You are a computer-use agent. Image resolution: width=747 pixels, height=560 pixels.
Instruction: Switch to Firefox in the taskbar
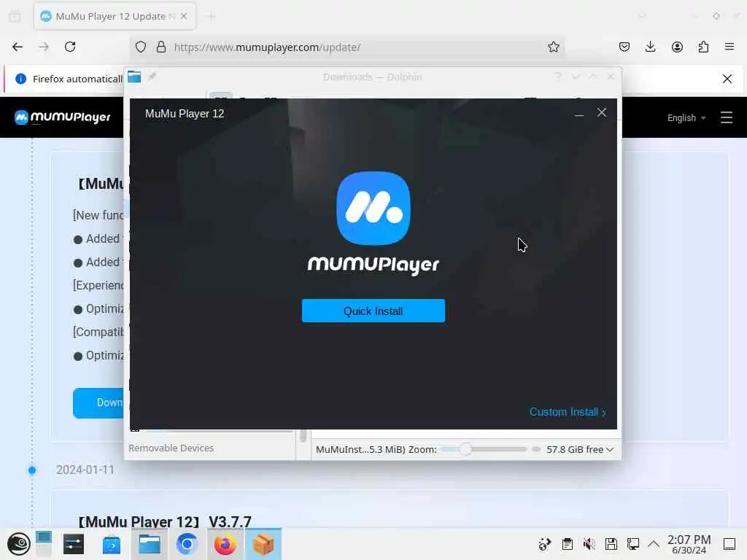225,544
